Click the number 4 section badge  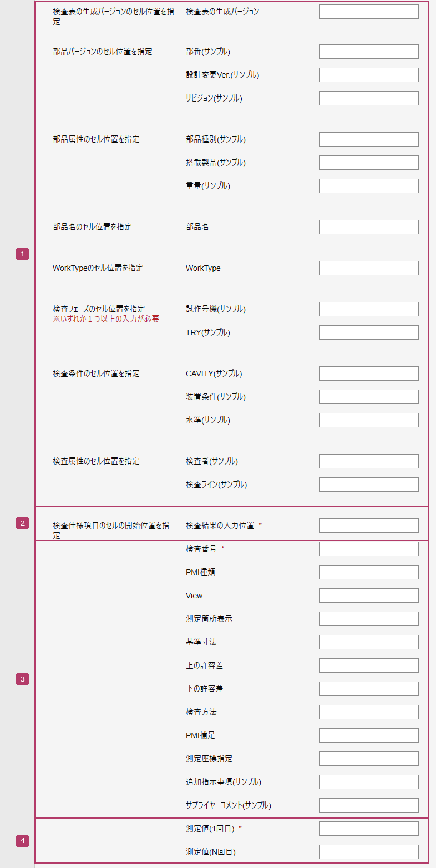22,841
